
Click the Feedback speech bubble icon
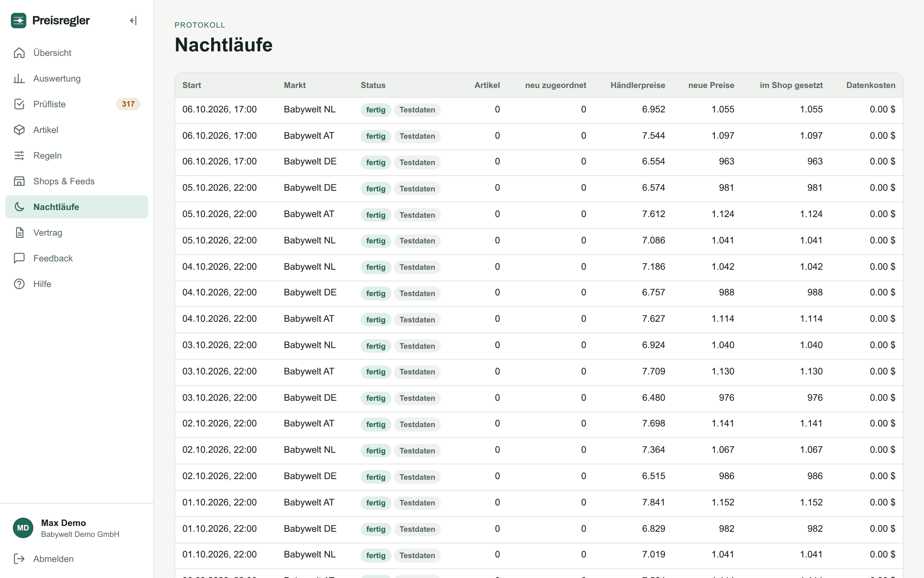click(x=19, y=258)
